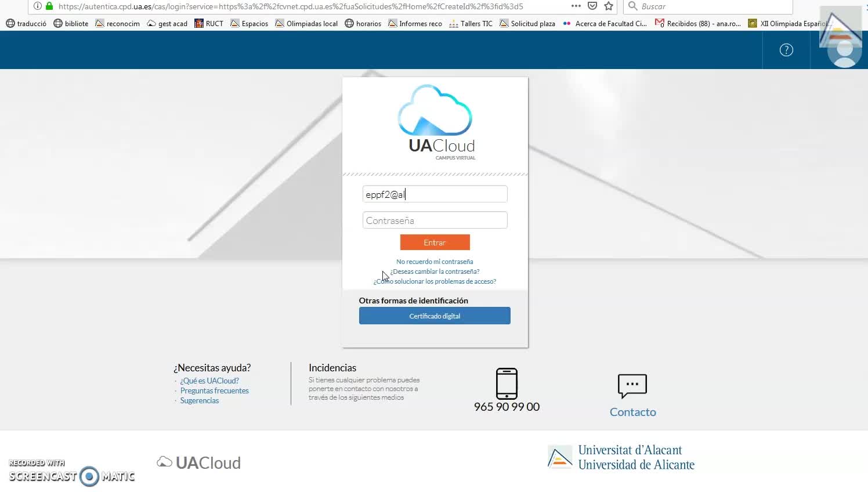868x492 pixels.
Task: Click the Certificado digital button
Action: click(x=435, y=316)
